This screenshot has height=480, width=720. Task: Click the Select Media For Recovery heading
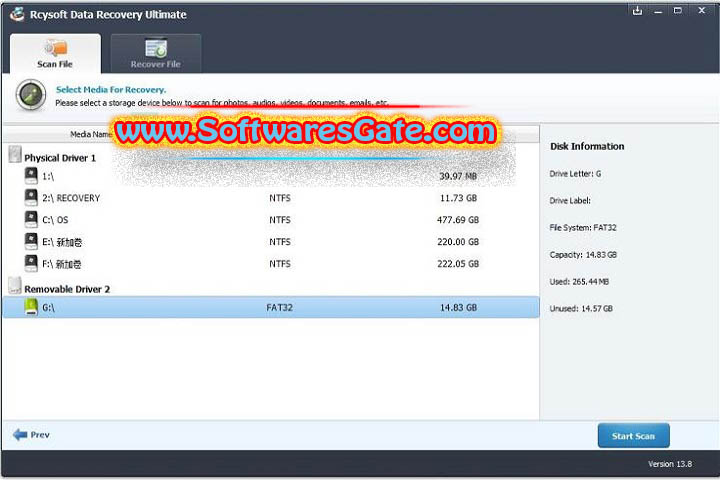[x=111, y=90]
